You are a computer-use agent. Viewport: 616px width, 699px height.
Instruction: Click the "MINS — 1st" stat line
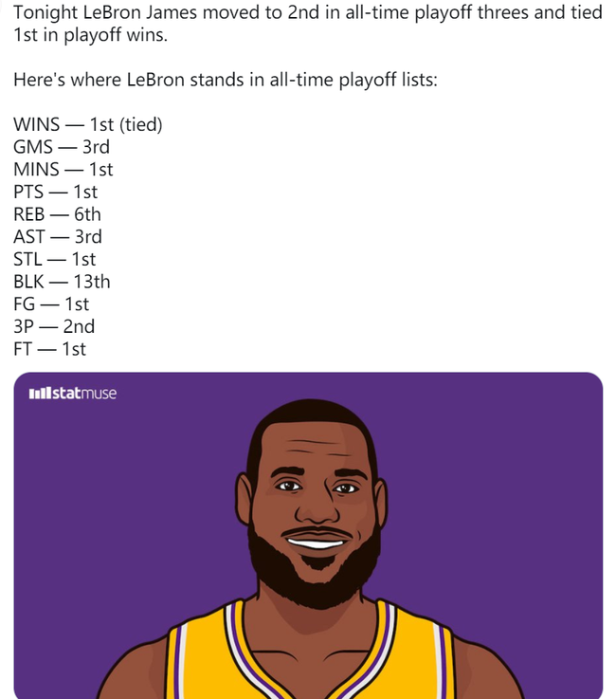point(63,170)
